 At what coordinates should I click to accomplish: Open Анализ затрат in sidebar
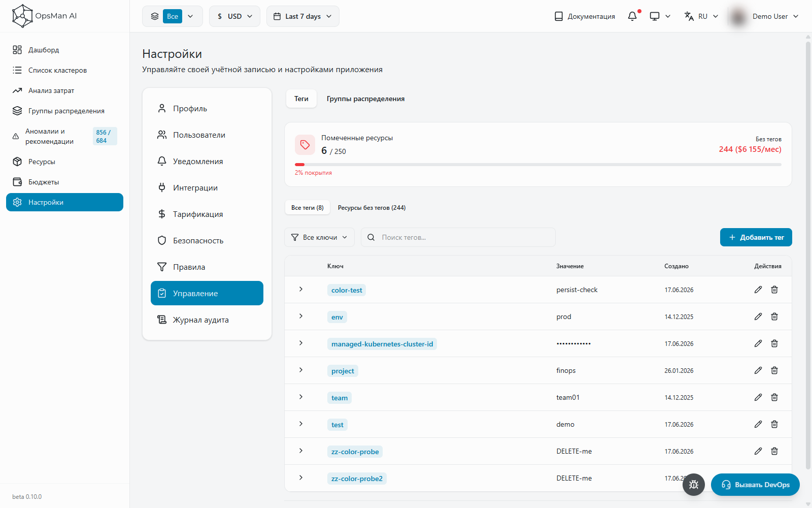pyautogui.click(x=64, y=90)
